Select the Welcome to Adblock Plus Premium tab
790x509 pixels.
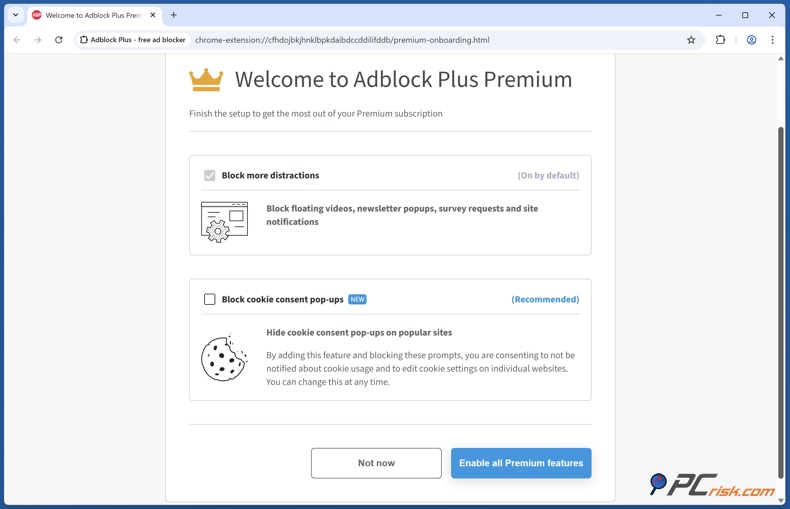tap(92, 15)
